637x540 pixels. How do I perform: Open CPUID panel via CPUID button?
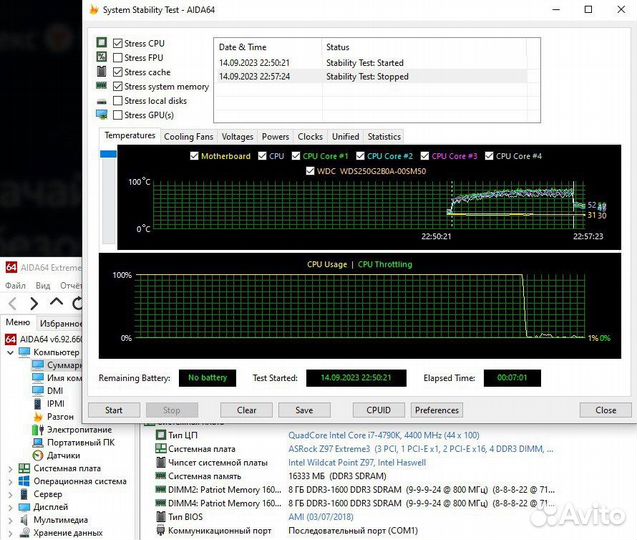pyautogui.click(x=379, y=410)
